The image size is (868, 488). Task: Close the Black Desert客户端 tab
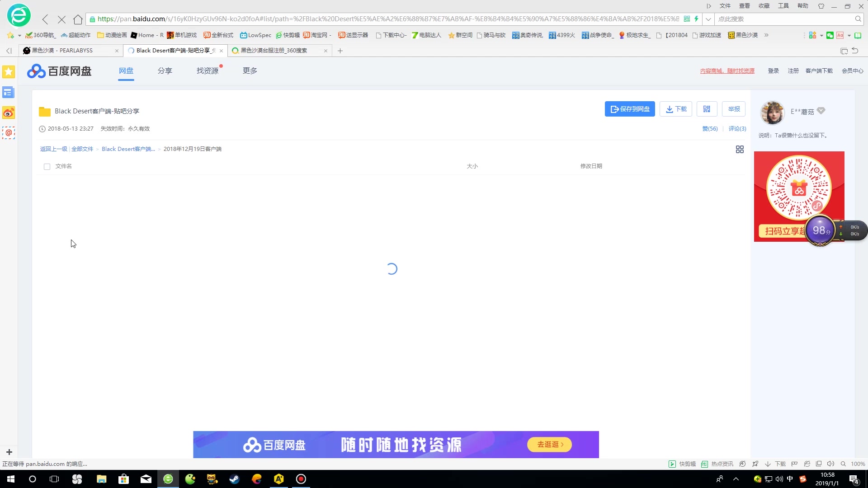tap(221, 51)
